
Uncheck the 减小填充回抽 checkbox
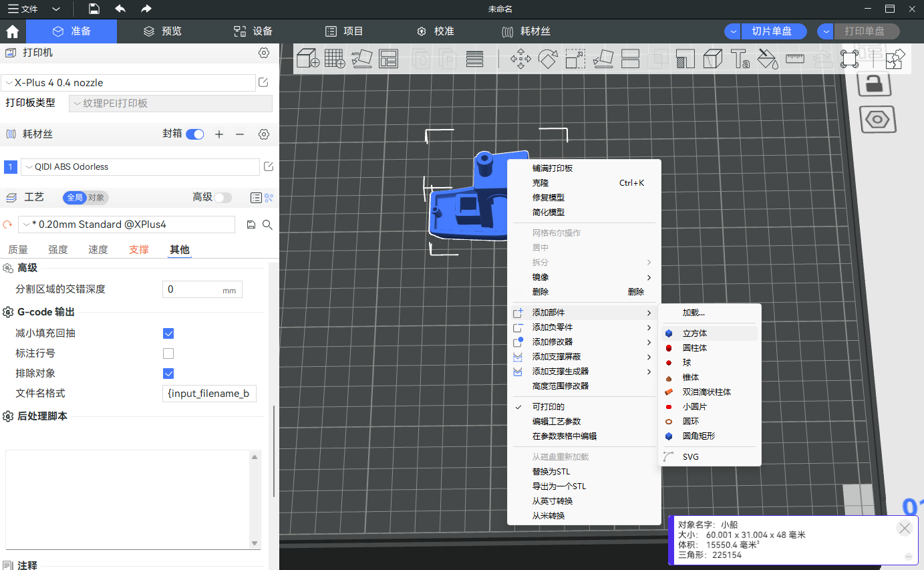coord(168,333)
